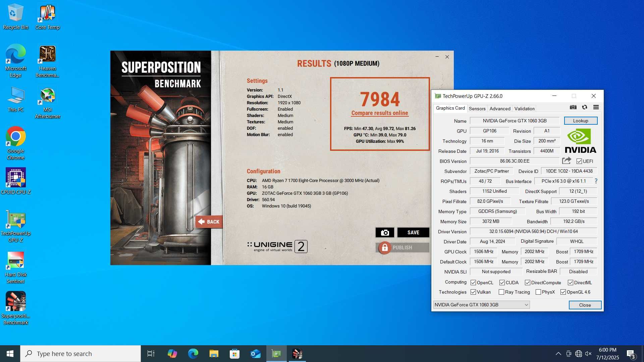Show hidden system tray icons
Image resolution: width=644 pixels, height=362 pixels.
tap(558, 354)
